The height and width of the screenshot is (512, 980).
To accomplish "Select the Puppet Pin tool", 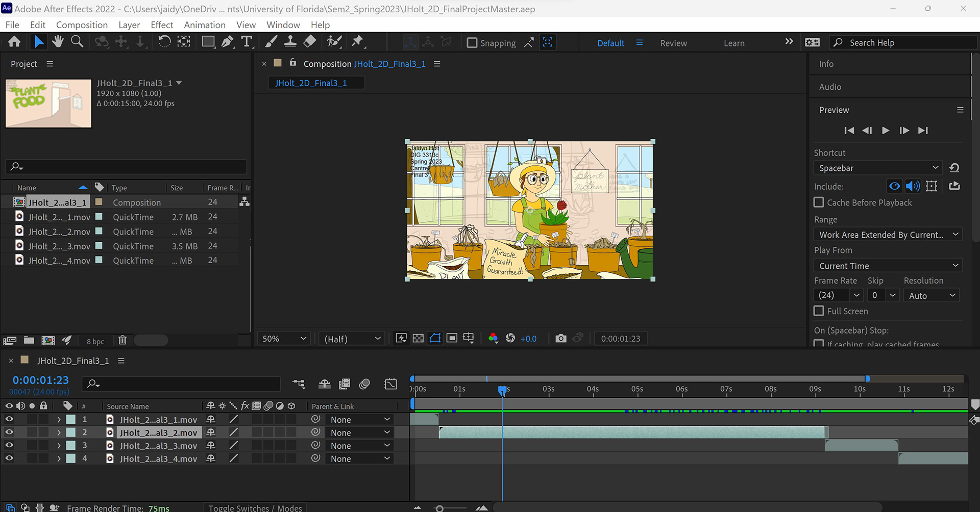I will 358,42.
